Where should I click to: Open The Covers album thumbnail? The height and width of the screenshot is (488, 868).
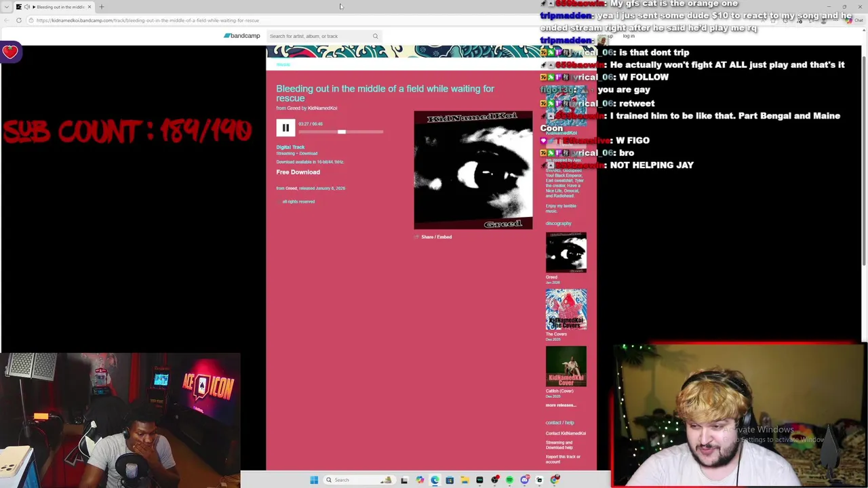566,310
